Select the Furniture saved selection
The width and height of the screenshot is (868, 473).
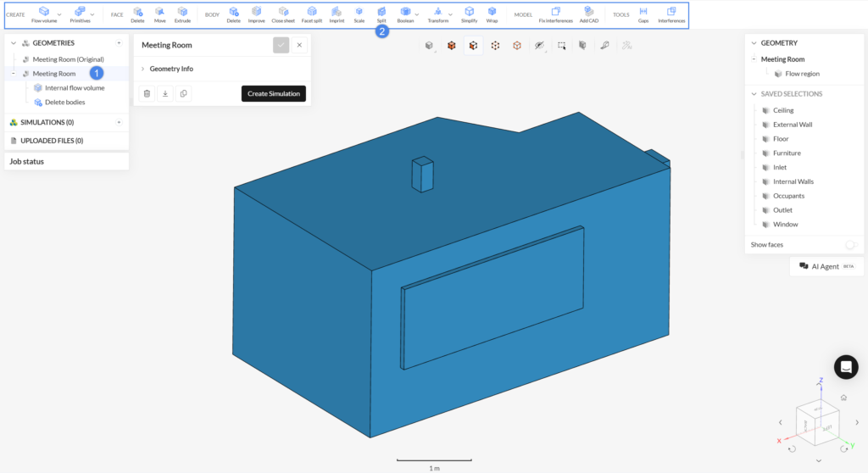(x=787, y=153)
